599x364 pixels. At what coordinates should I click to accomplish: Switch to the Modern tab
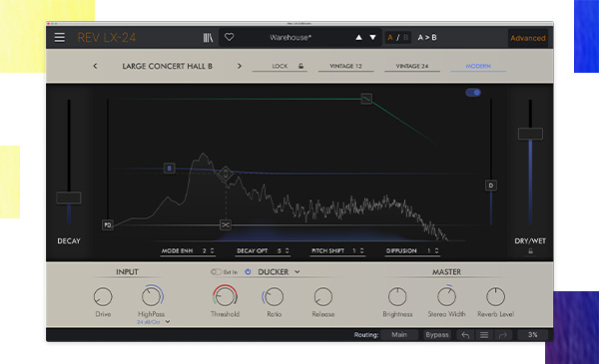point(478,66)
